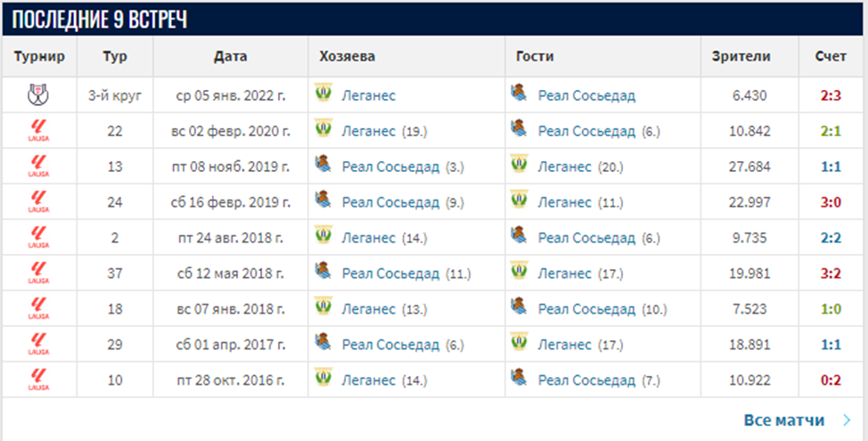Click LaLiga logo in the round 10 row

(39, 380)
